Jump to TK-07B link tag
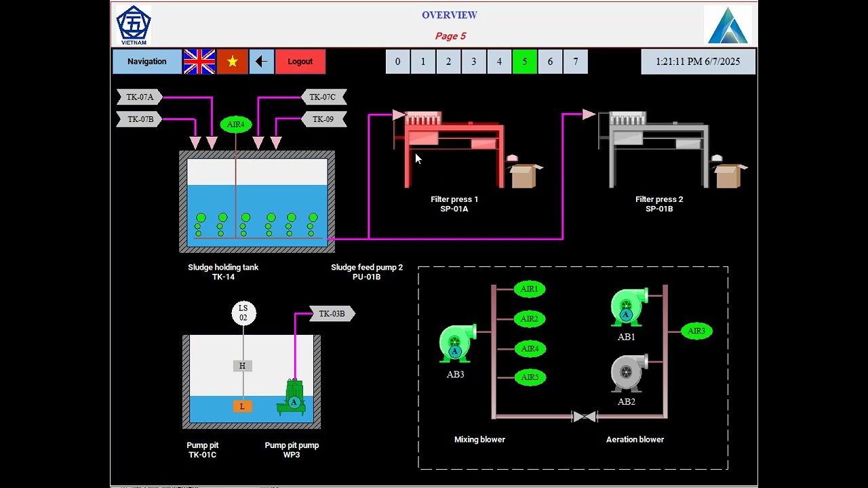This screenshot has height=488, width=868. pyautogui.click(x=140, y=119)
